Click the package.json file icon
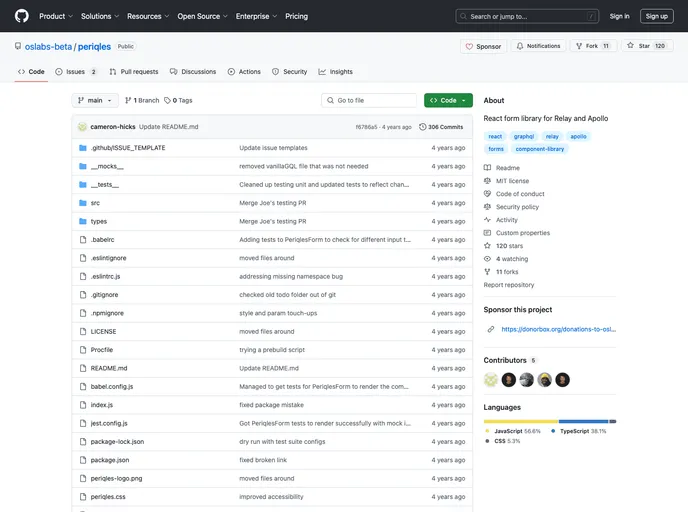The width and height of the screenshot is (688, 512). click(82, 460)
